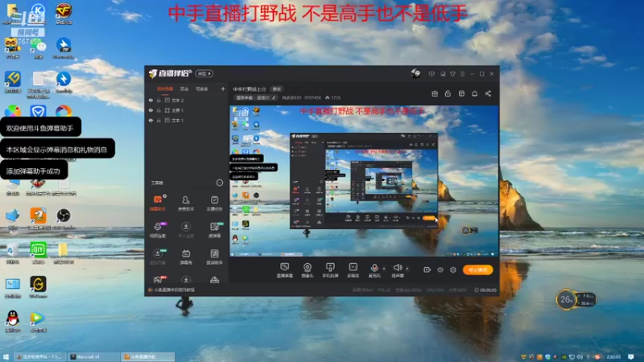Viewport: 644px width, 362px height.
Task: Click the 26% floating performance widget
Action: click(575, 299)
